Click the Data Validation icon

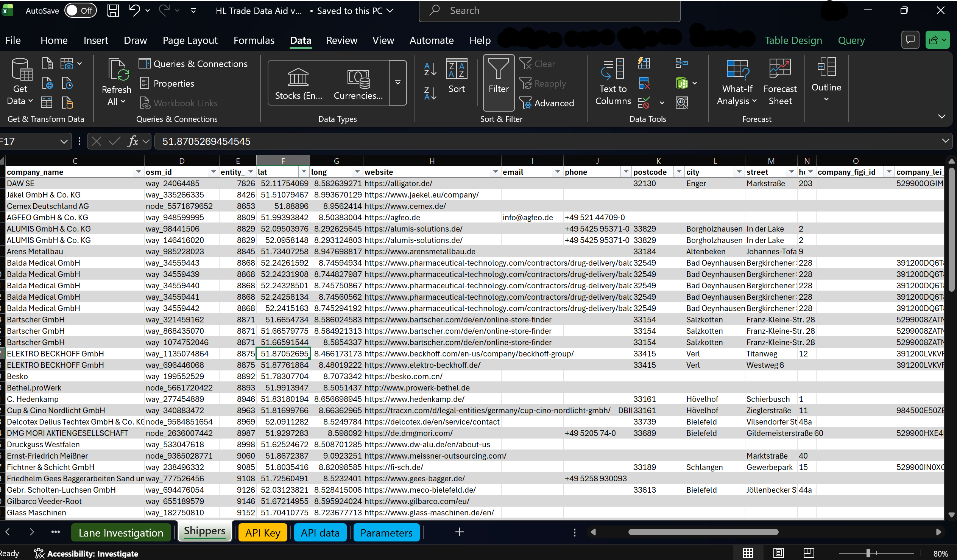pyautogui.click(x=644, y=103)
